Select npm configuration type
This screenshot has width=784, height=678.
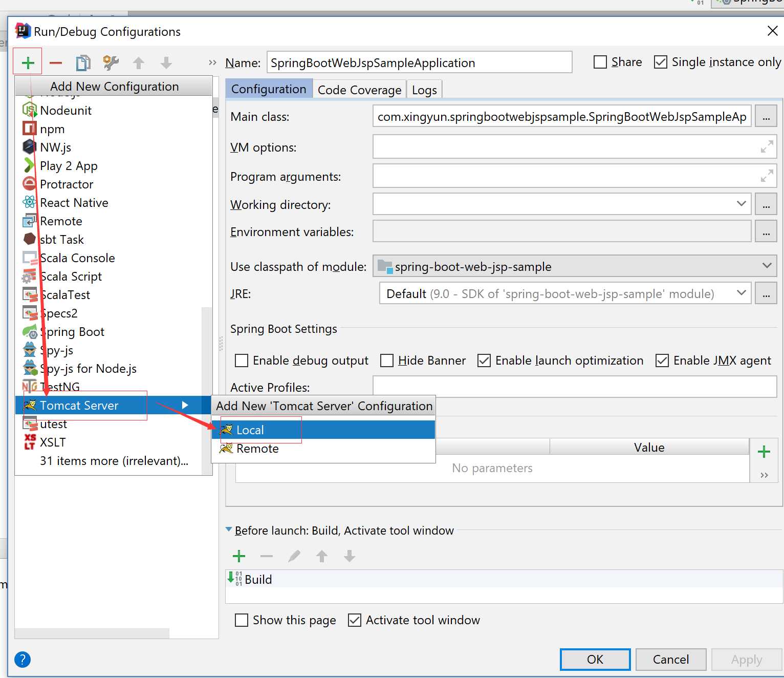click(114, 129)
